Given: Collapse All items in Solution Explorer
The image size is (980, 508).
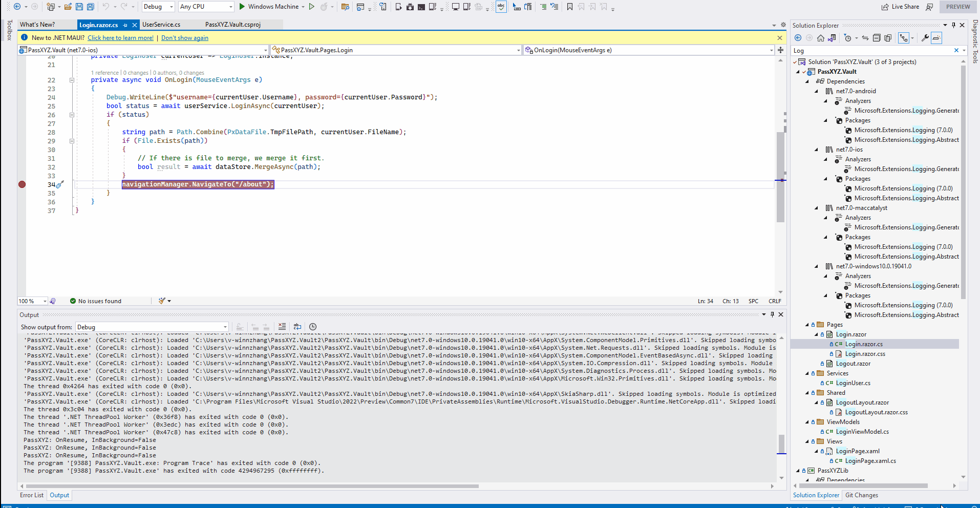Looking at the screenshot, I should [x=876, y=37].
